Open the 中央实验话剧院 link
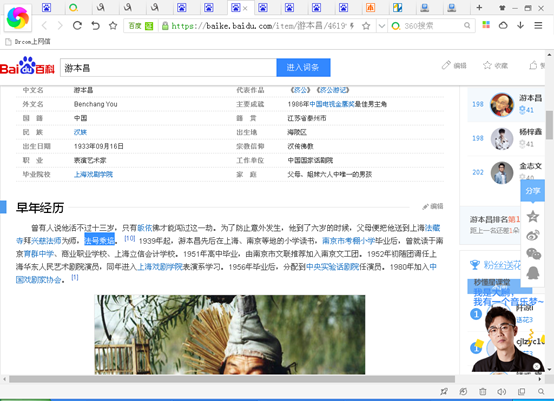Viewport: 554px width, 401px height. (332, 267)
